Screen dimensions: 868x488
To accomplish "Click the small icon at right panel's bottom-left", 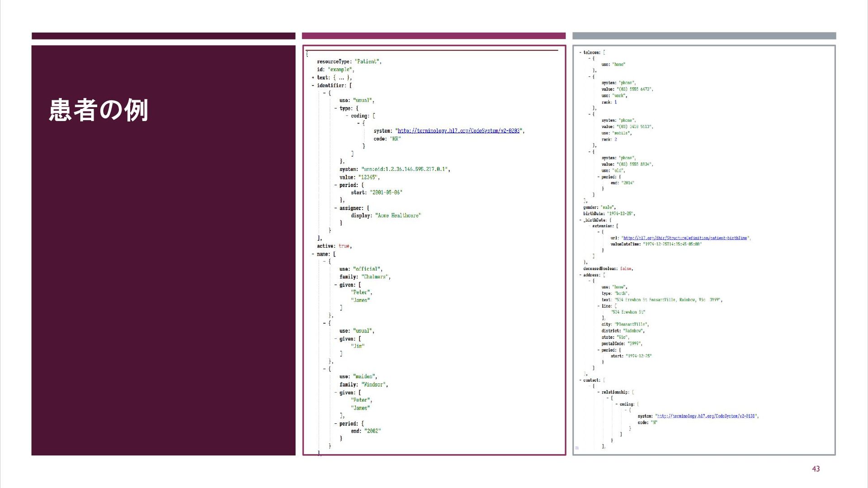I will tap(577, 448).
